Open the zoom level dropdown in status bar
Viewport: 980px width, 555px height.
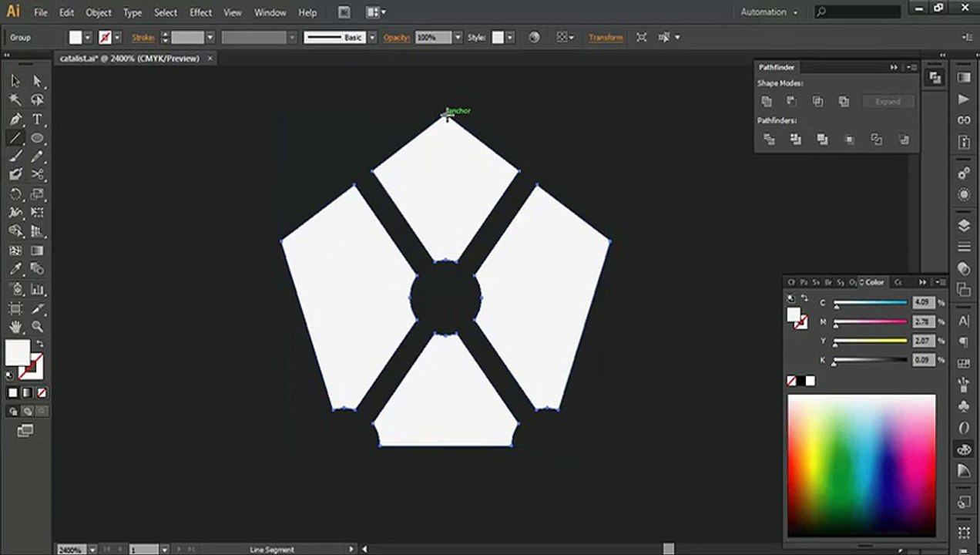pos(92,550)
